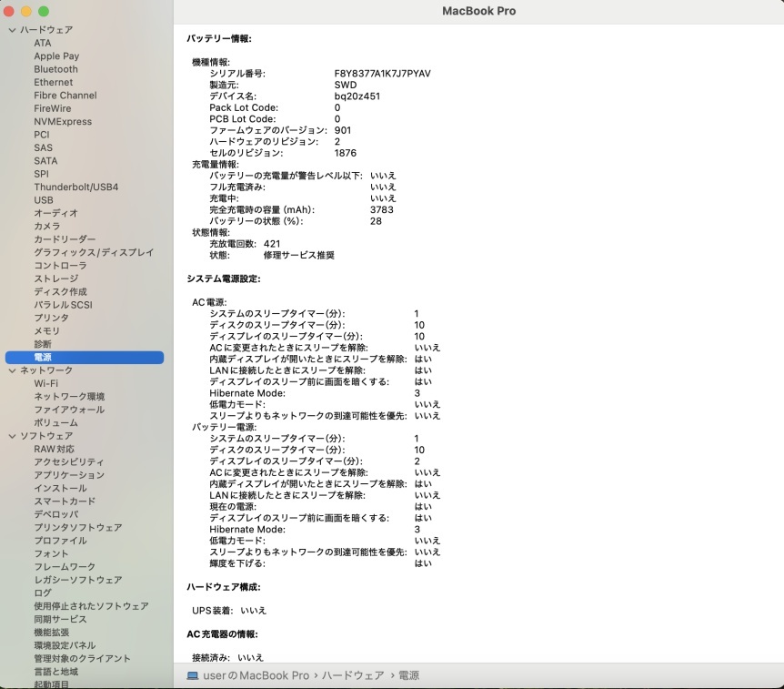Select Bluetooth in the hardware list
The height and width of the screenshot is (689, 784).
point(55,68)
